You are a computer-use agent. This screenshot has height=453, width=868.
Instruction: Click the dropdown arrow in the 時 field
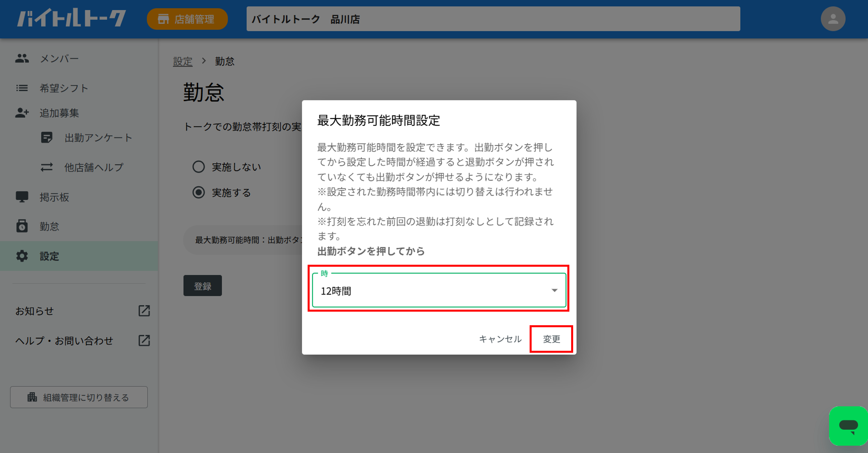[x=554, y=290]
